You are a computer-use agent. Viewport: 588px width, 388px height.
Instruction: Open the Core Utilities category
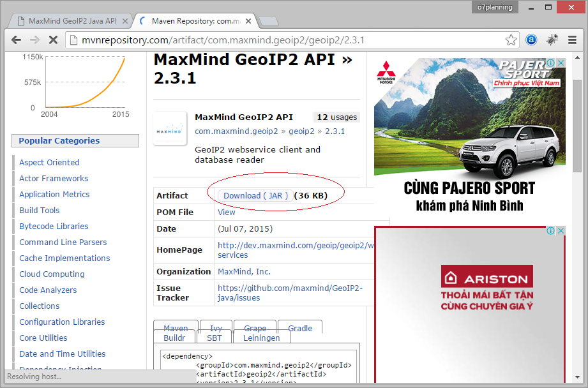click(x=43, y=338)
